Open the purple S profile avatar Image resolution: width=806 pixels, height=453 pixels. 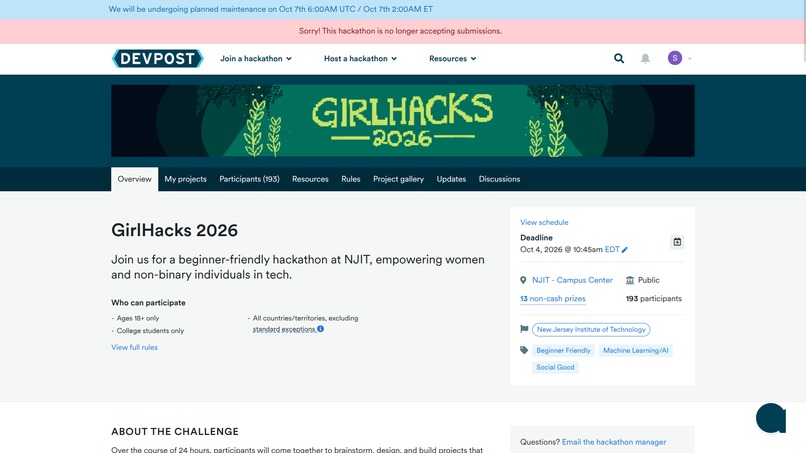tap(675, 58)
